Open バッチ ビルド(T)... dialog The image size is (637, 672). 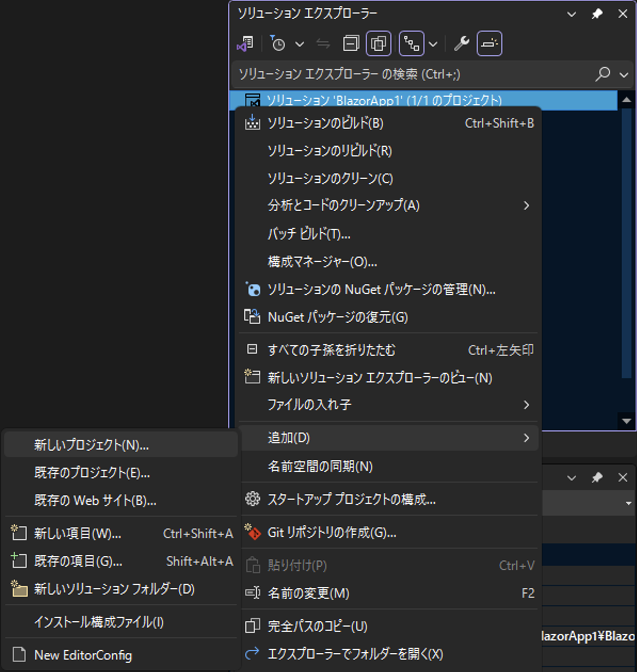coord(389,234)
